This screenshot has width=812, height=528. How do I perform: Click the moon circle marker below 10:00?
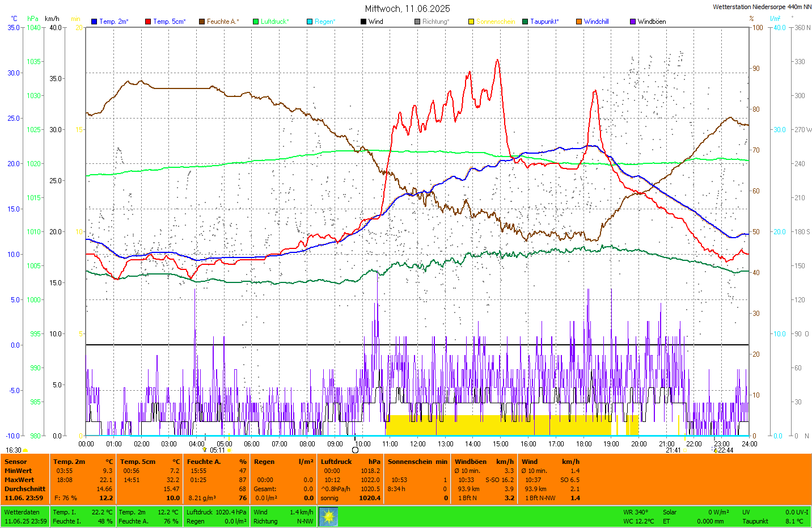tap(356, 450)
